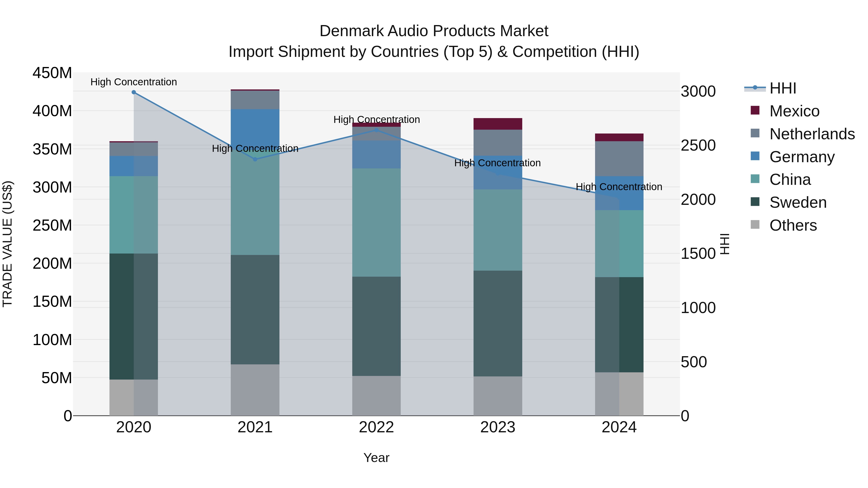Click the Netherlands legend label

coord(812,134)
